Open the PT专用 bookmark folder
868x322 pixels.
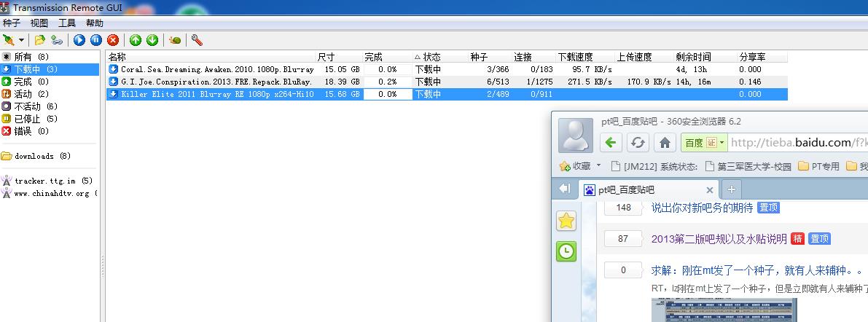coord(818,166)
